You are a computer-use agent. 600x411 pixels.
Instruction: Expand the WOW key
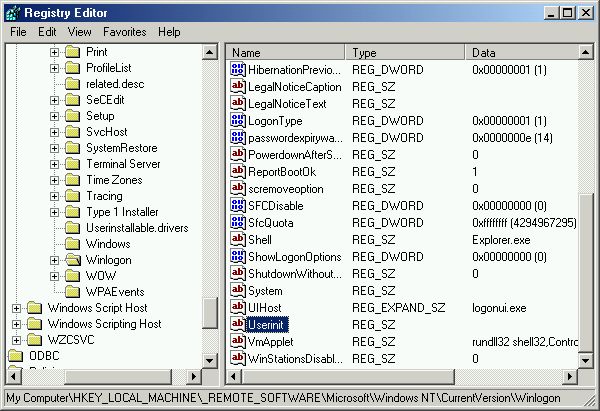coord(54,276)
